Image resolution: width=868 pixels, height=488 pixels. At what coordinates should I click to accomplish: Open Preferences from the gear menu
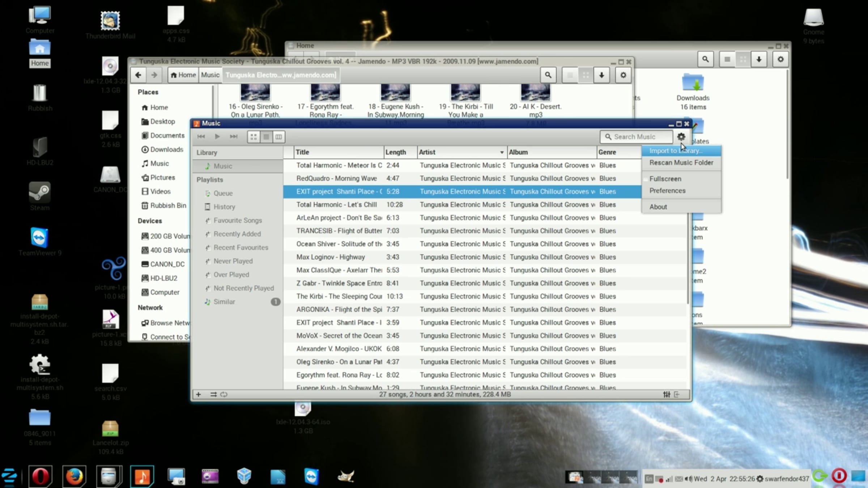pyautogui.click(x=681, y=191)
